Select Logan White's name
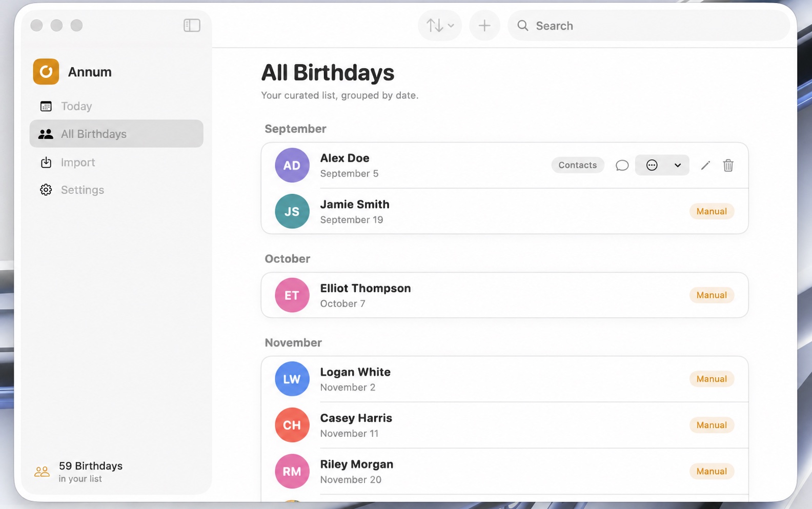The height and width of the screenshot is (509, 812). 355,372
